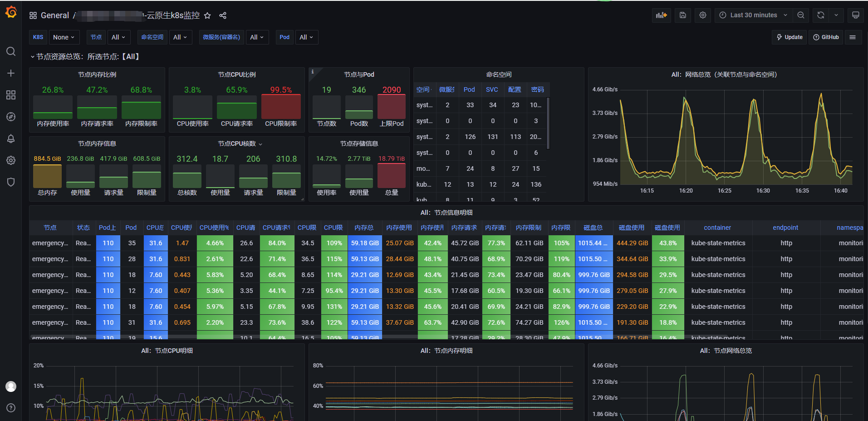Click the Create plus icon in sidebar
The image size is (868, 421).
click(11, 73)
